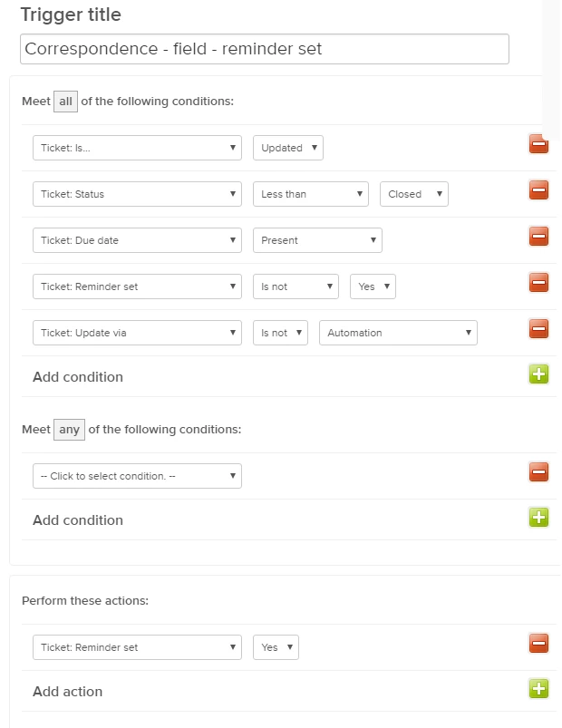Remove the 'Ticket: Update via' condition
This screenshot has width=562, height=728.
tap(538, 329)
